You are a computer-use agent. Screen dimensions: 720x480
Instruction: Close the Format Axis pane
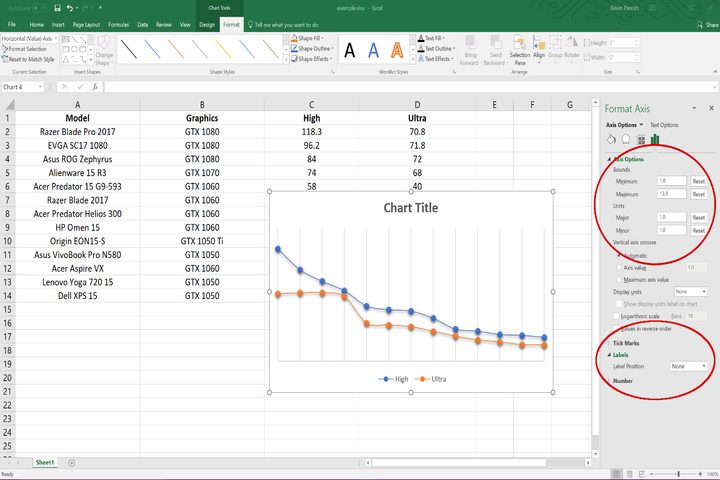click(711, 108)
